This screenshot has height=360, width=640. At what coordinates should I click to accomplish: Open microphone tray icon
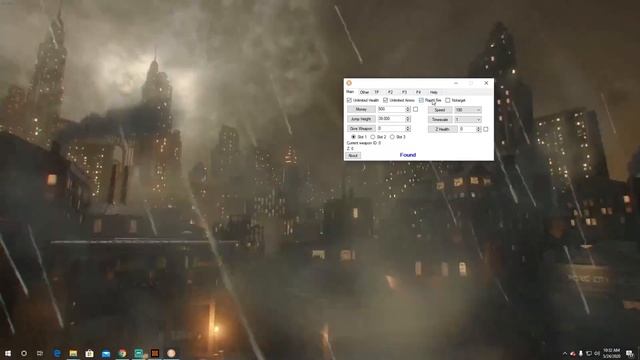[x=581, y=353]
